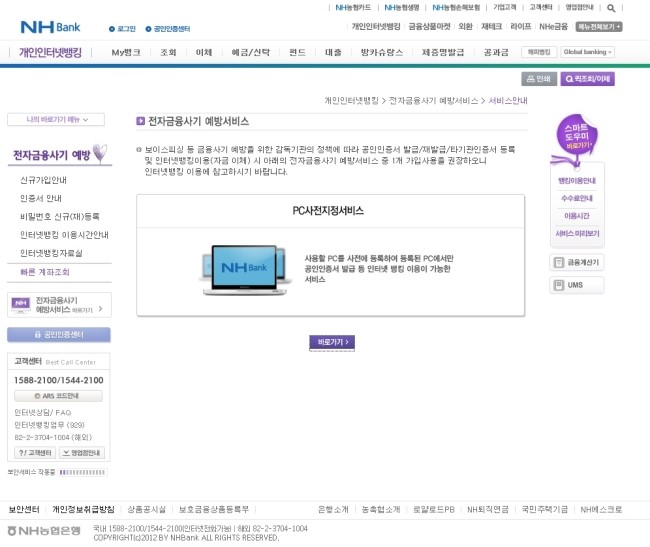
Task: Click the NH Bank laptop image
Action: point(245,270)
